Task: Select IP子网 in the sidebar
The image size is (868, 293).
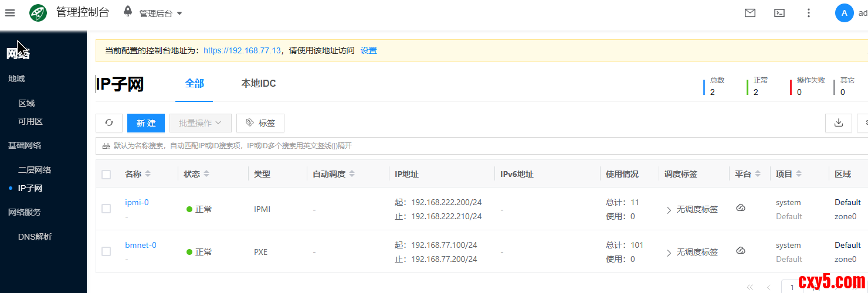Action: click(x=30, y=188)
